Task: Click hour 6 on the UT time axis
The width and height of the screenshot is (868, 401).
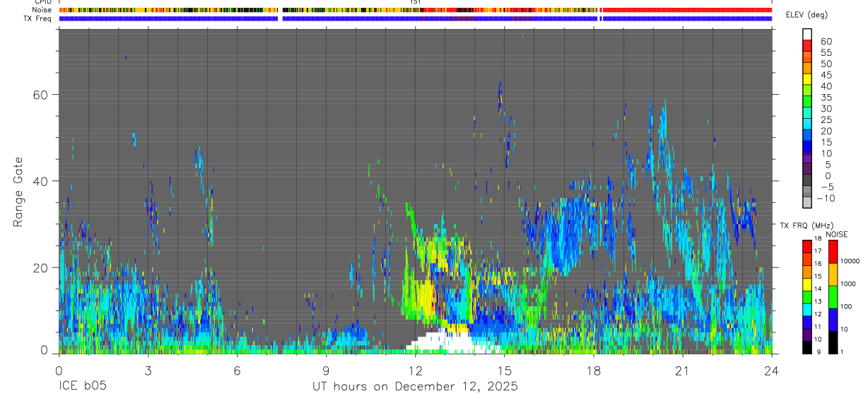Action: tap(237, 370)
